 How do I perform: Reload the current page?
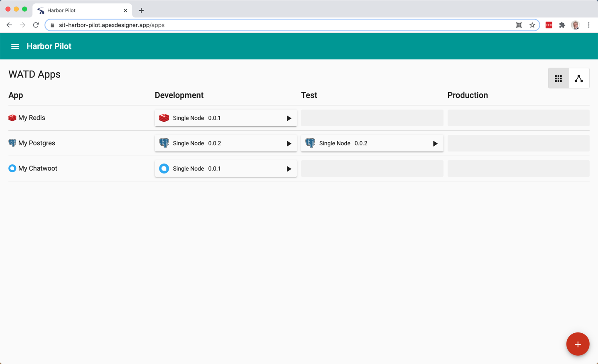coord(36,25)
